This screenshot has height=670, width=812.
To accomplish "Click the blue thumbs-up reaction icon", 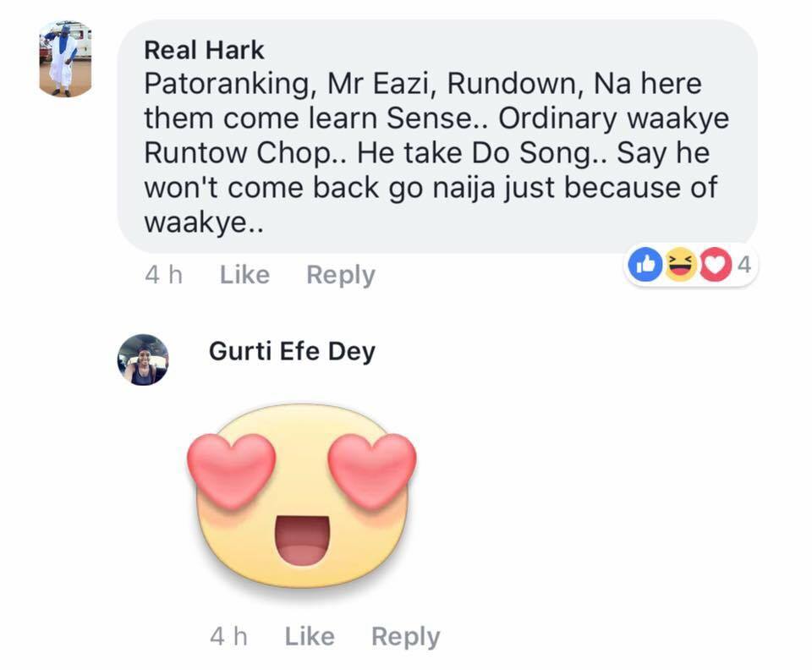I will coord(645,265).
